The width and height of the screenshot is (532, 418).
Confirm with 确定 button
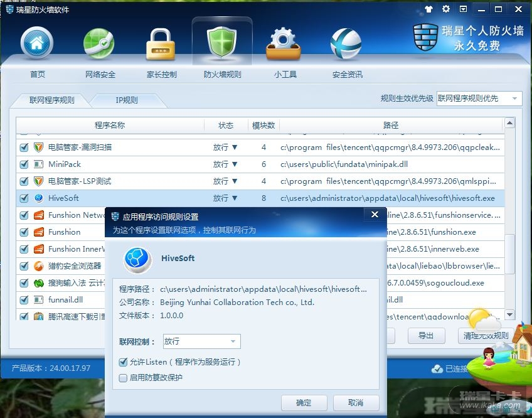pyautogui.click(x=304, y=403)
